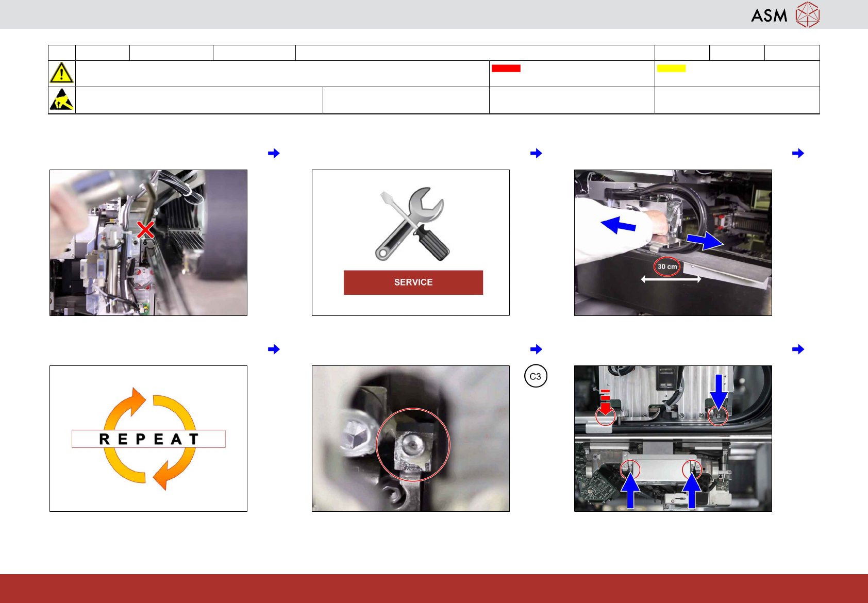Screen dimensions: 868x603
Task: Open the red X machine photo thumbnail
Action: [x=148, y=243]
